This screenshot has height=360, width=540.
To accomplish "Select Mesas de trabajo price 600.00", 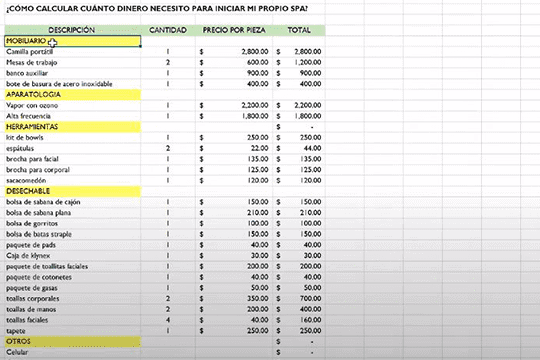I will click(x=234, y=62).
